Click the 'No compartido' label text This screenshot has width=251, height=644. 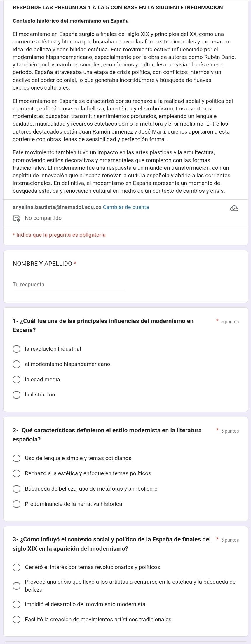pyautogui.click(x=43, y=218)
